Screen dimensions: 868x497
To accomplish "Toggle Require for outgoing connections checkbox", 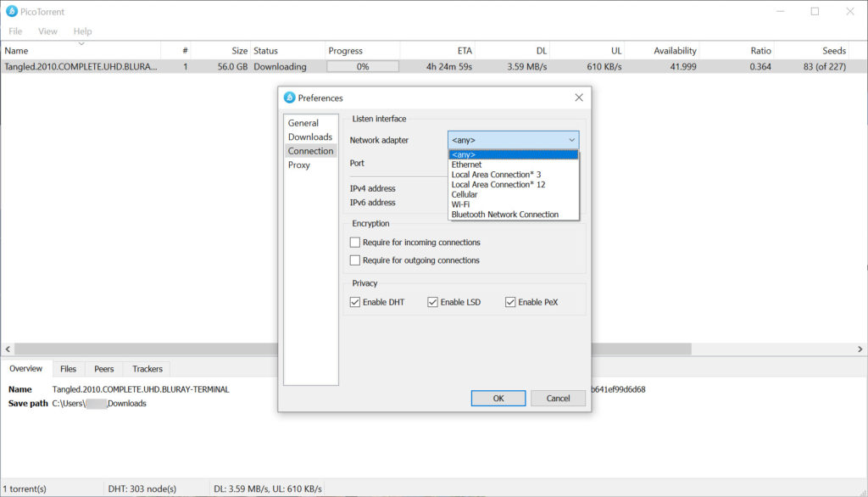I will [x=355, y=260].
